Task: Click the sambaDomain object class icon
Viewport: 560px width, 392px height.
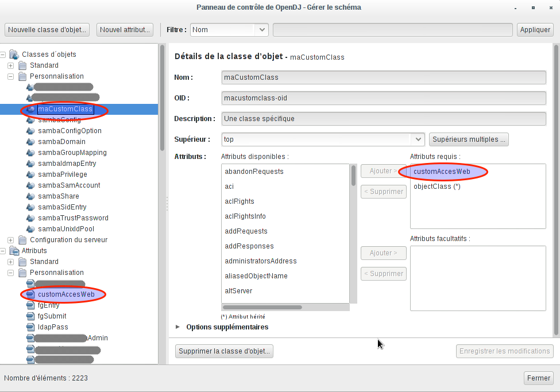Action: (30, 142)
